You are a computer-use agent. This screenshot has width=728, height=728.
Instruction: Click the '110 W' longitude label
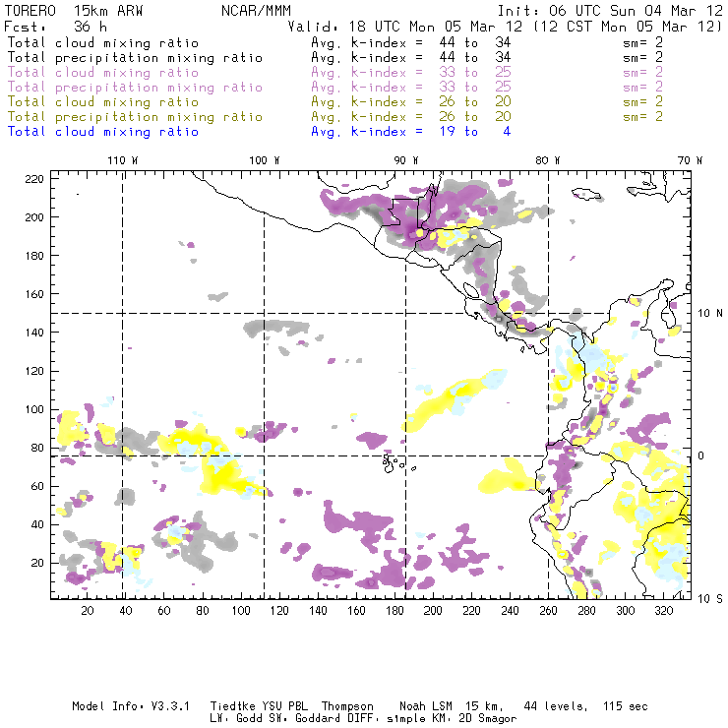[123, 160]
